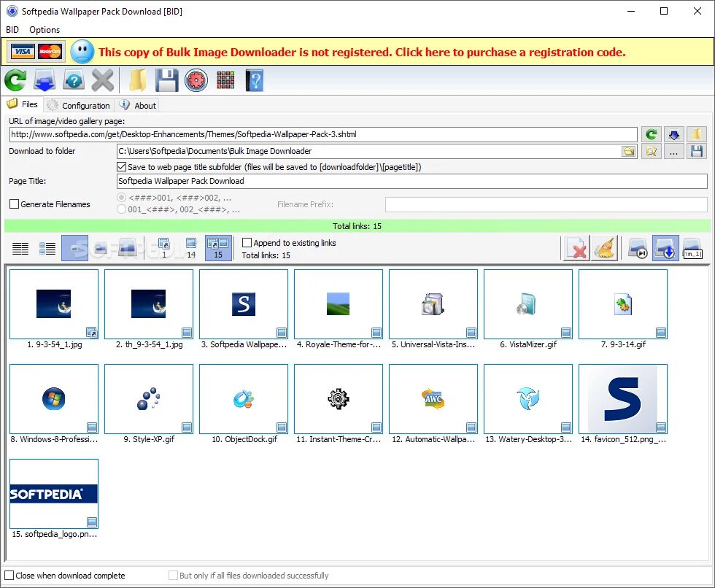Screen dimensions: 715x588
Task: Click the red X delete link icon
Action: tap(577, 249)
